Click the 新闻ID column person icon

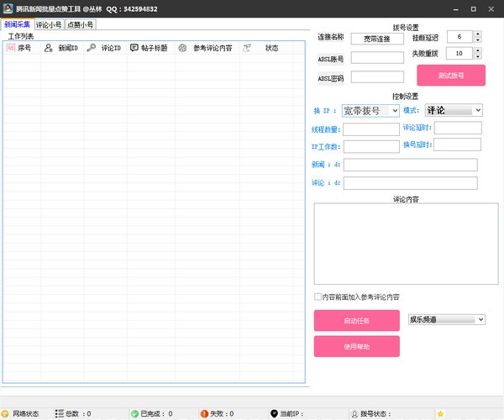click(49, 49)
